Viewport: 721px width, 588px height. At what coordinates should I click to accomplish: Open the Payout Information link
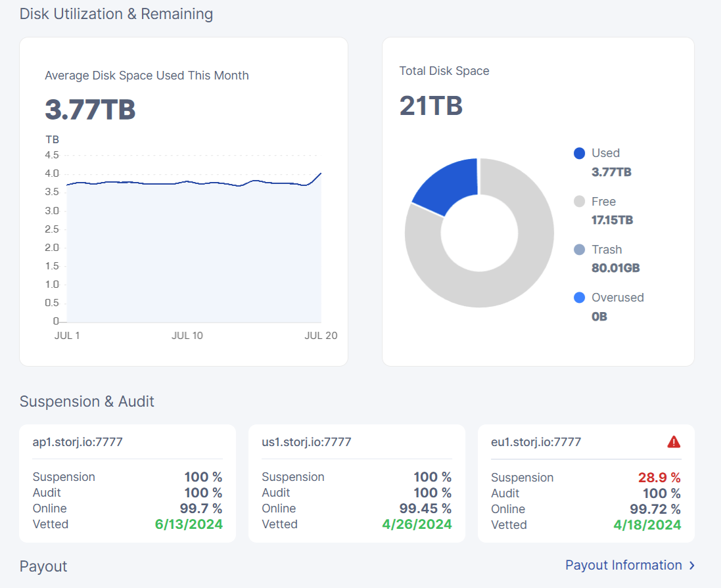coord(624,565)
